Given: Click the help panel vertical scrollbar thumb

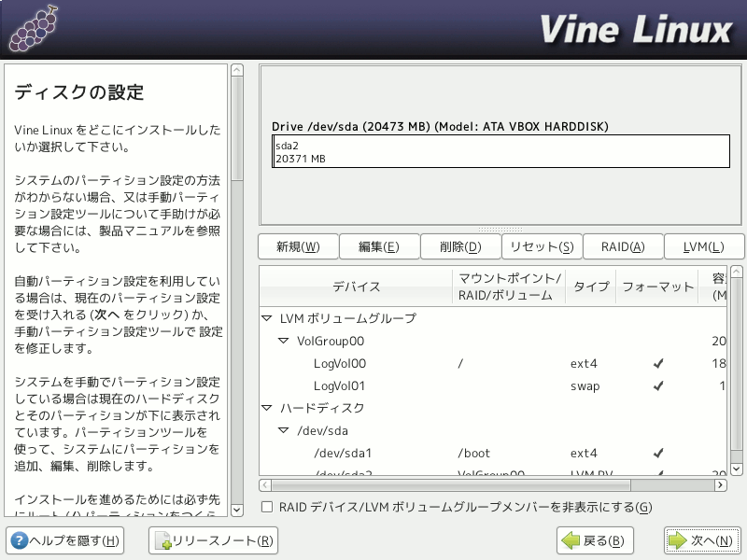Looking at the screenshot, I should (237, 129).
